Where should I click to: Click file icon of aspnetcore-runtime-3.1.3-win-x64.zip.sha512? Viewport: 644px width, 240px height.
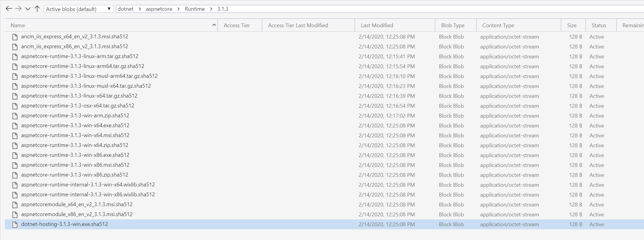pos(15,145)
